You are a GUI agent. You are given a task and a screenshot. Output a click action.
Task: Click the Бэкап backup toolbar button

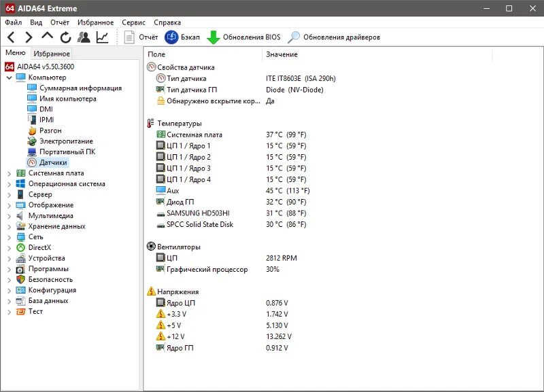[x=182, y=37]
